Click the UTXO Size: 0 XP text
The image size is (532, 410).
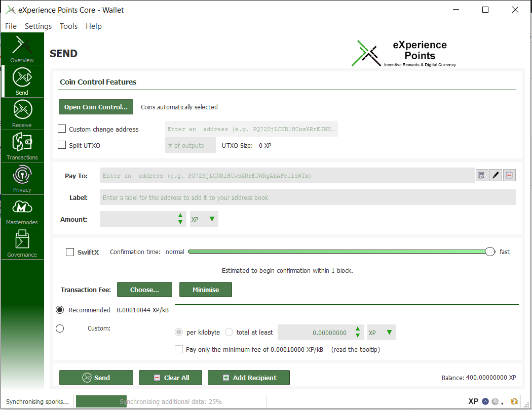pos(246,145)
